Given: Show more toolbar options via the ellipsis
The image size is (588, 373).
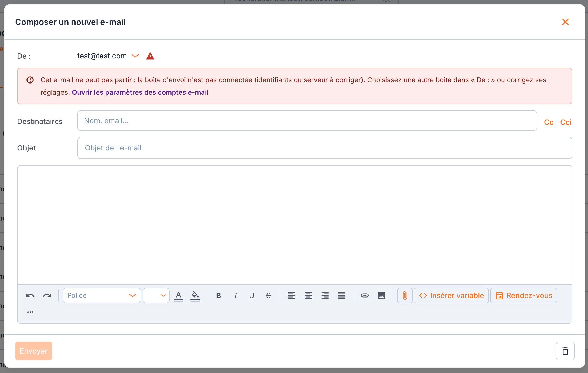Looking at the screenshot, I should pyautogui.click(x=30, y=312).
